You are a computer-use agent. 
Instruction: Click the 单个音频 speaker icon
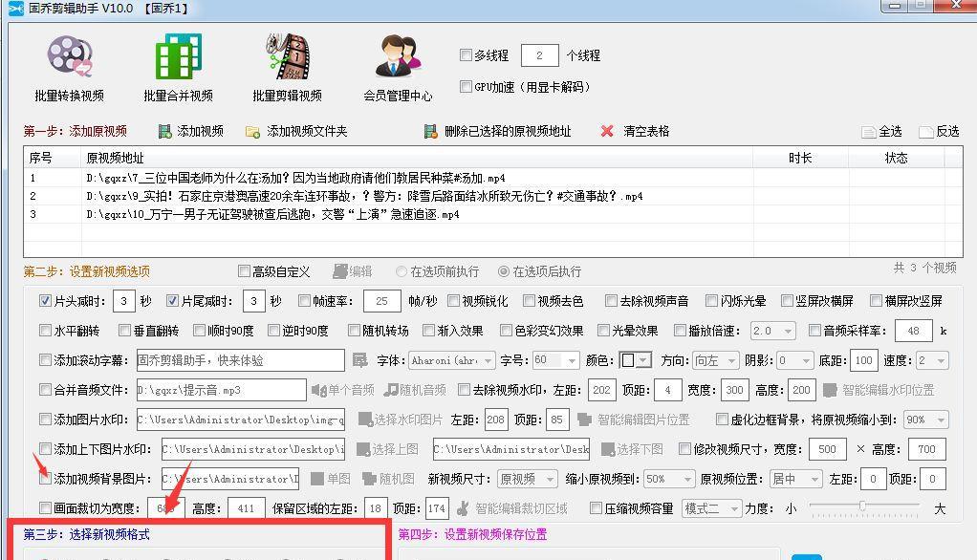318,390
